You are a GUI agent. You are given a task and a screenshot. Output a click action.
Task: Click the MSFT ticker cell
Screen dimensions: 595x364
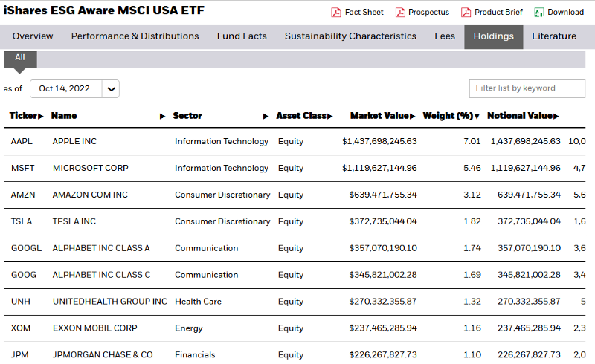tap(23, 168)
